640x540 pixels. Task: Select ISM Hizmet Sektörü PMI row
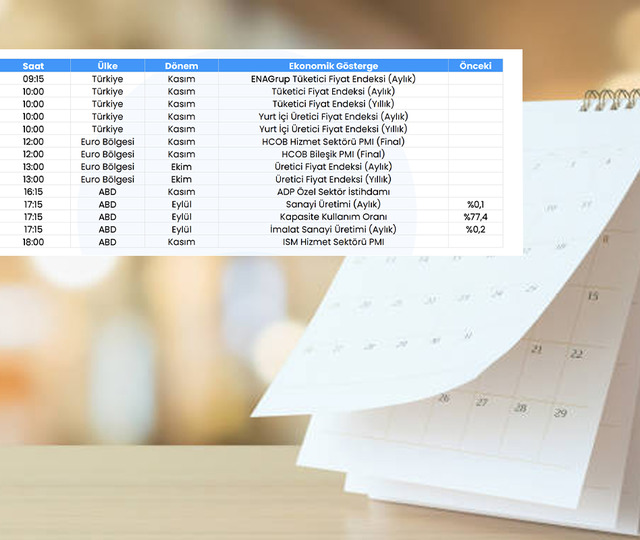coord(333,242)
